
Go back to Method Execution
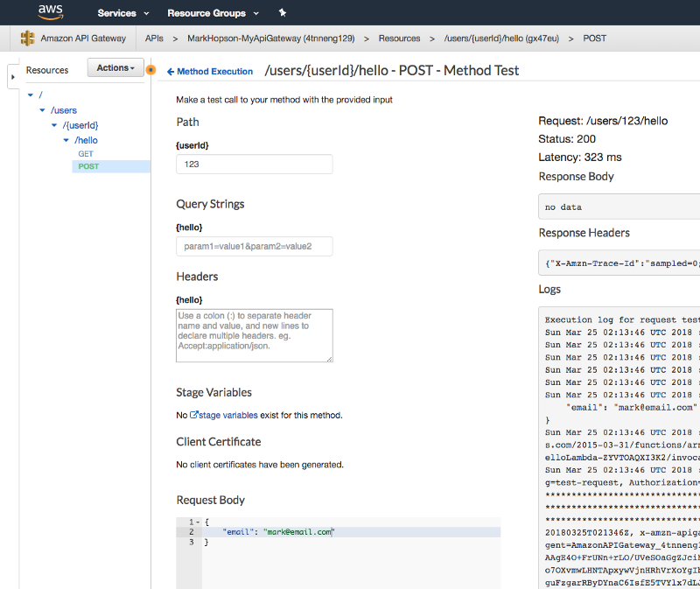209,72
